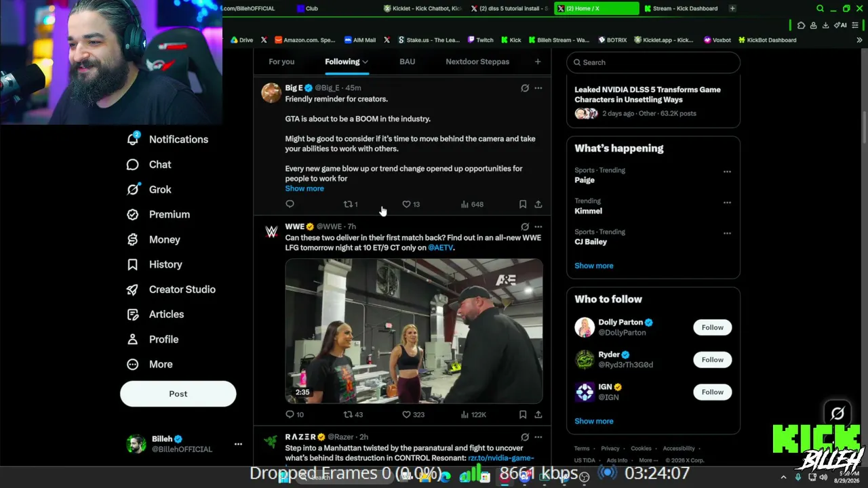This screenshot has height=488, width=868.
Task: Open Grok actions on Big E's post
Action: point(525,88)
